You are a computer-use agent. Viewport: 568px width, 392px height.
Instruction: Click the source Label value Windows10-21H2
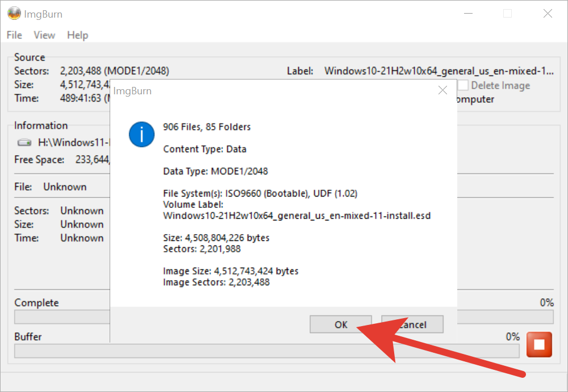[439, 70]
